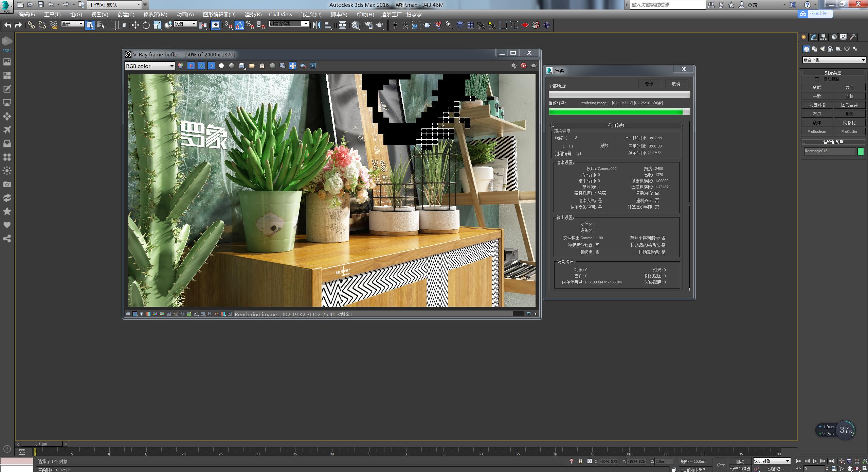Open the 渲染(R) menu
The image size is (868, 472).
tap(253, 14)
